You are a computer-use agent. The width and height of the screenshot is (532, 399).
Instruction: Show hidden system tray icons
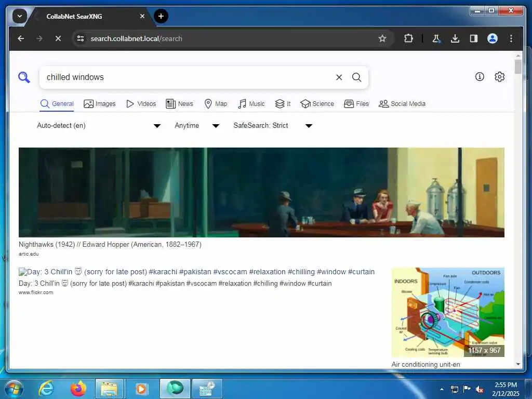pos(442,389)
